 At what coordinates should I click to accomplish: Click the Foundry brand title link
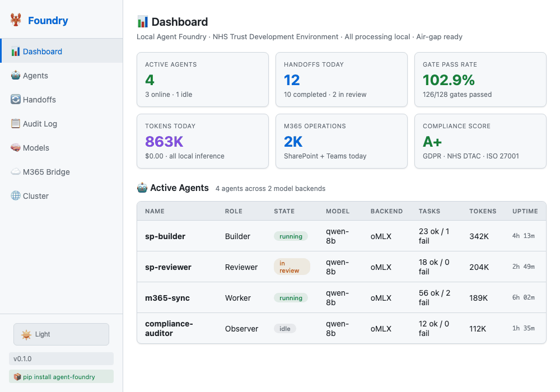[48, 20]
